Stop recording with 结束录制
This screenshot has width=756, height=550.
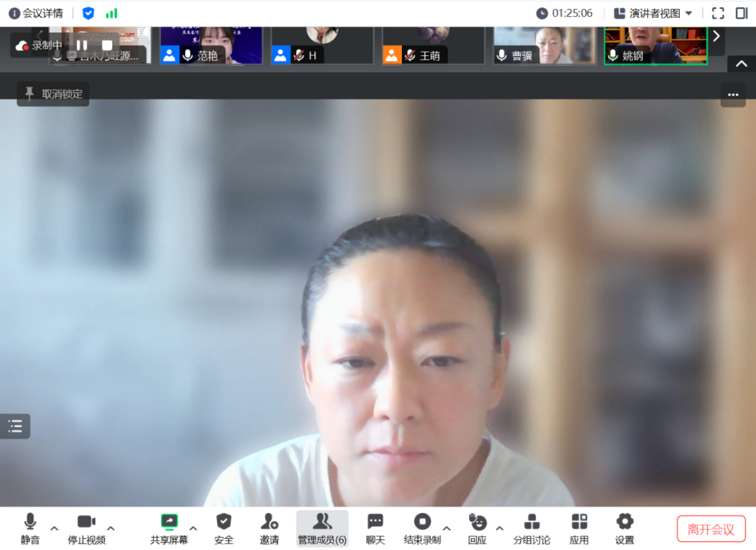click(x=422, y=528)
